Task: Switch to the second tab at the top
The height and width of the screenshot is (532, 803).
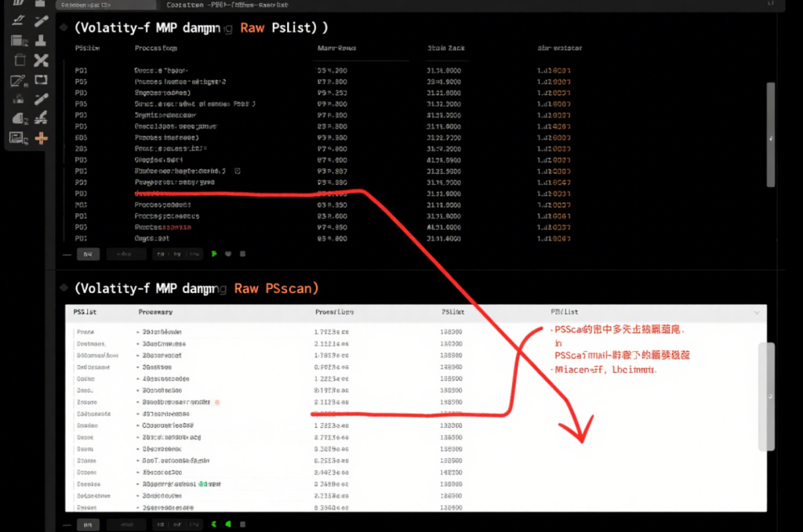Action: (x=212, y=5)
